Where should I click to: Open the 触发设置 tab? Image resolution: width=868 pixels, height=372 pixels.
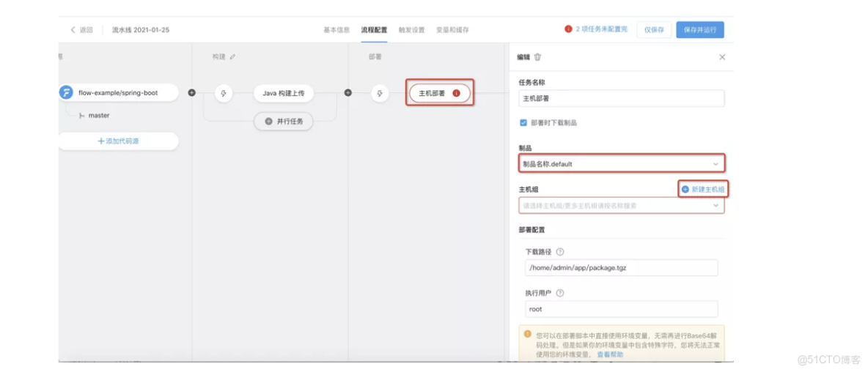[411, 30]
